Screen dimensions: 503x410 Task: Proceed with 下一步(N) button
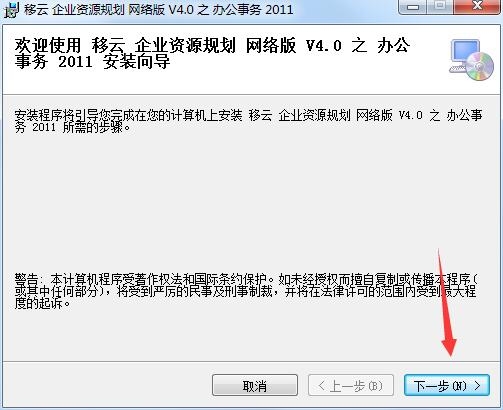coord(447,385)
